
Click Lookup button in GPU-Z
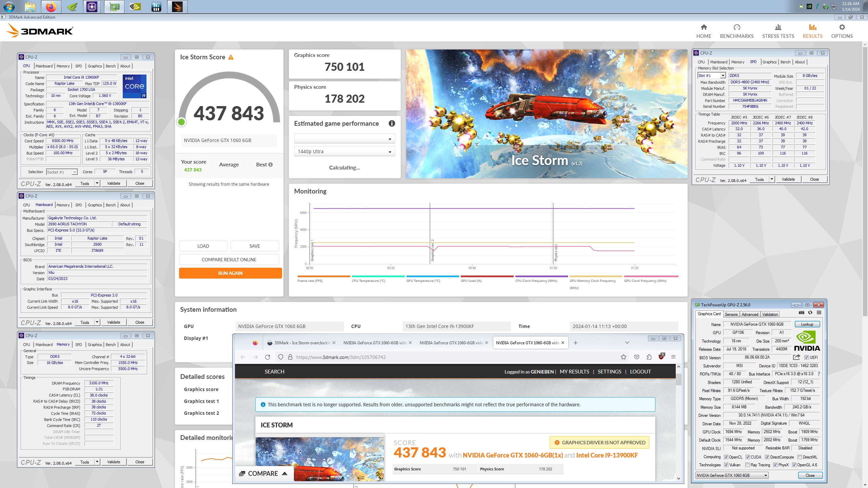click(x=807, y=324)
